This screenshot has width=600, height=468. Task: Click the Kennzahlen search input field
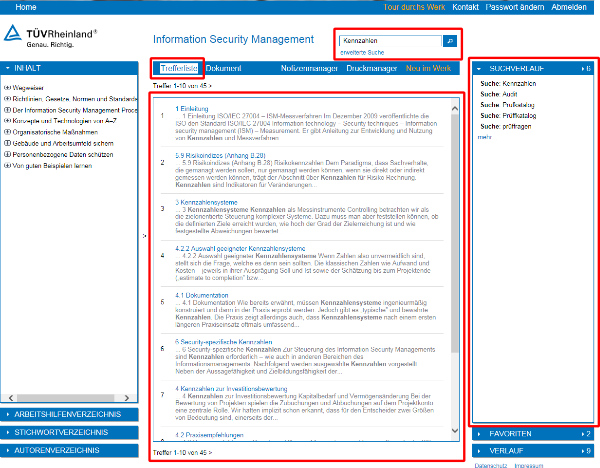[390, 41]
